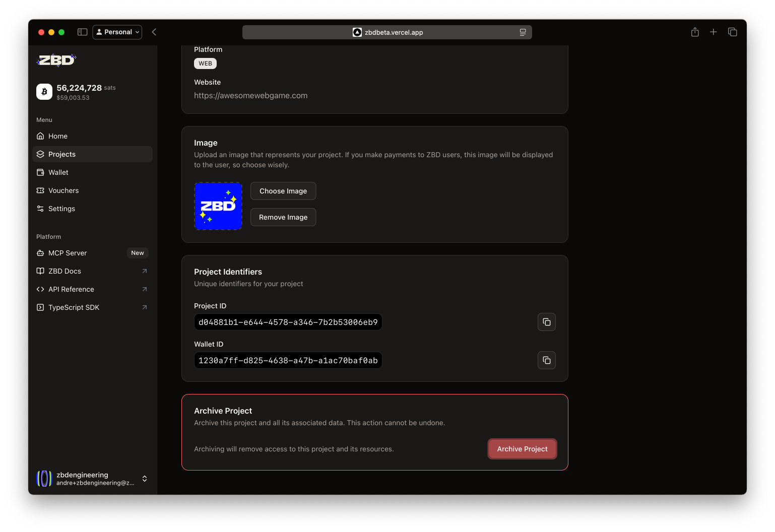Viewport: 775px width, 532px height.
Task: Select the MCP Server sidebar item
Action: [68, 252]
